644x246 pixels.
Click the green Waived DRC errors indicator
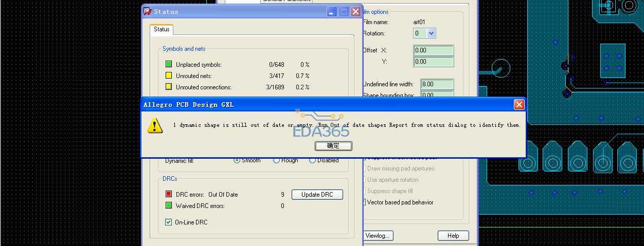point(169,205)
